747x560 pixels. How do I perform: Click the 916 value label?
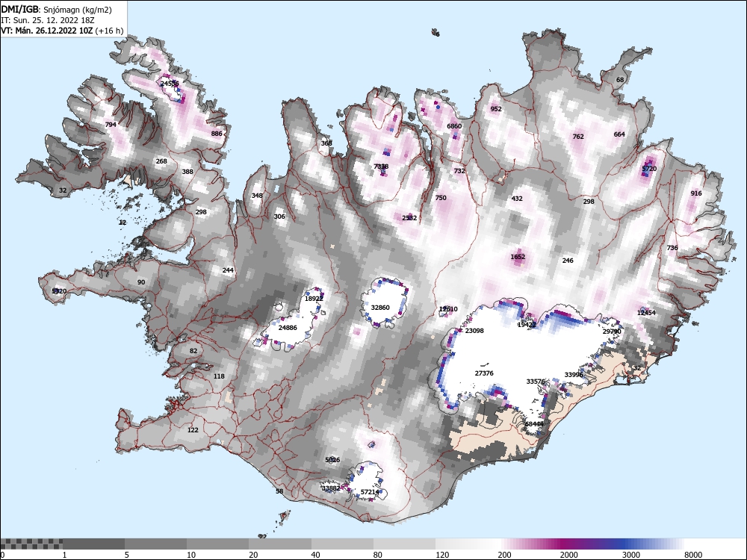[x=696, y=193]
